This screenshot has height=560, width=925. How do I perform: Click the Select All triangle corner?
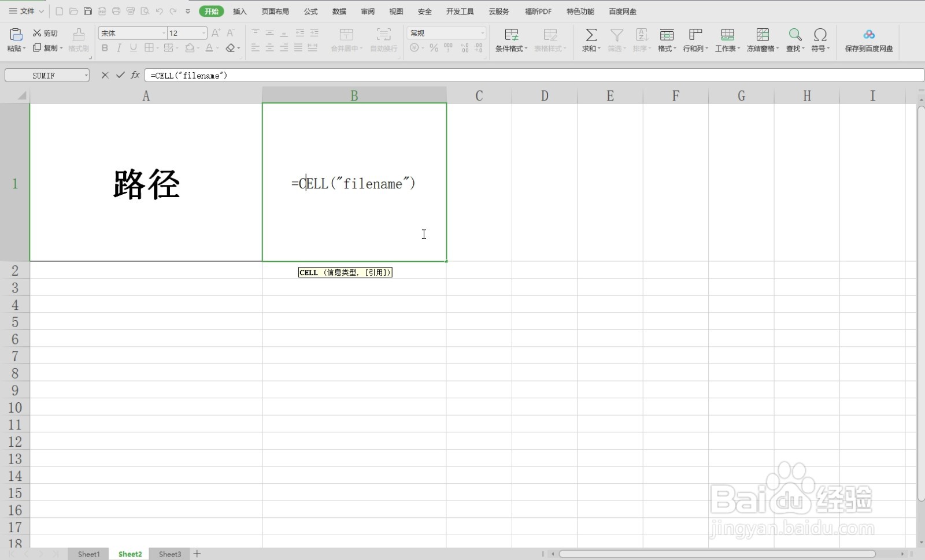point(21,95)
